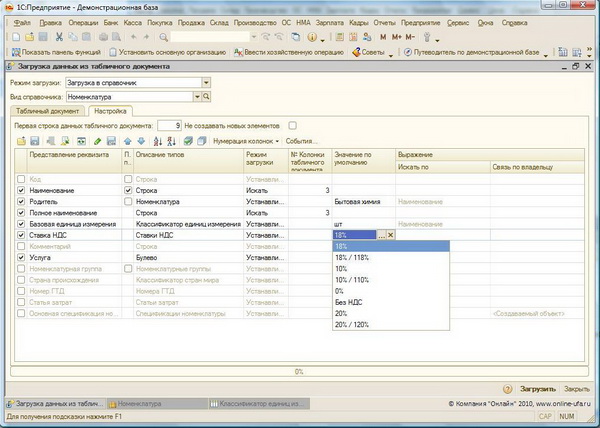The width and height of the screenshot is (600, 428).
Task: Click the M- memory subtract button
Action: pos(410,37)
